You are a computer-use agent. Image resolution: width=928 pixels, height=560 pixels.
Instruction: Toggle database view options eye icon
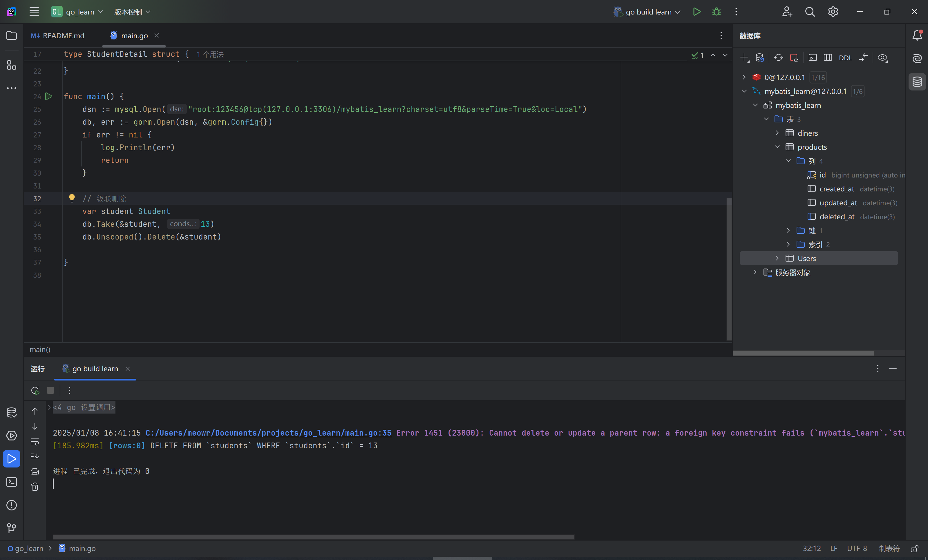point(882,58)
